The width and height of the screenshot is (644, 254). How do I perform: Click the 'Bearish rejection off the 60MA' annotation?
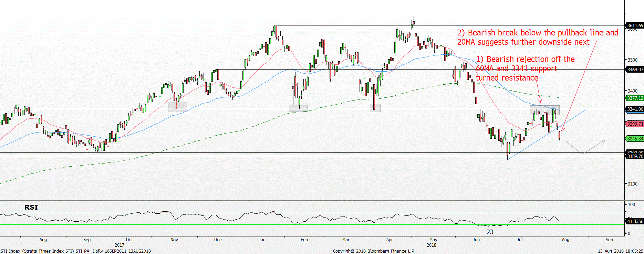point(525,68)
